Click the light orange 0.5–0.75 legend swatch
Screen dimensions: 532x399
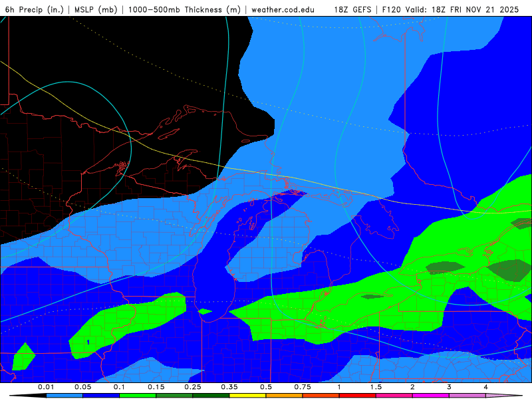coord(285,396)
